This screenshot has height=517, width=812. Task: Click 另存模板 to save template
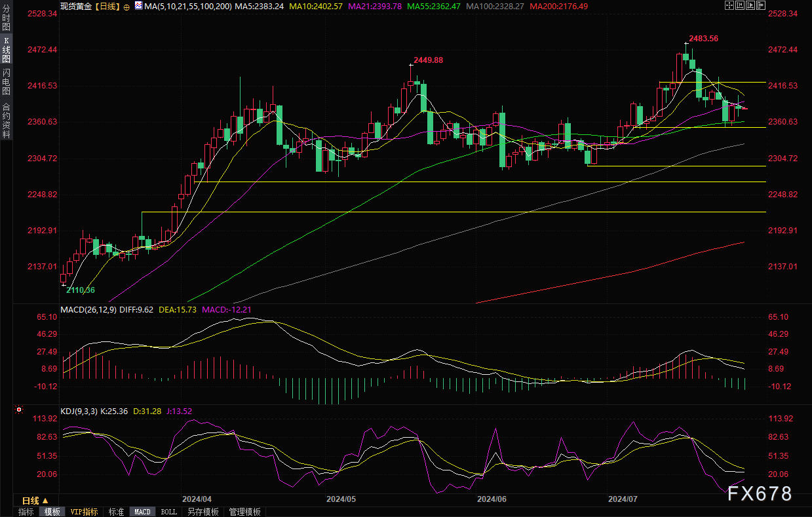(x=203, y=512)
